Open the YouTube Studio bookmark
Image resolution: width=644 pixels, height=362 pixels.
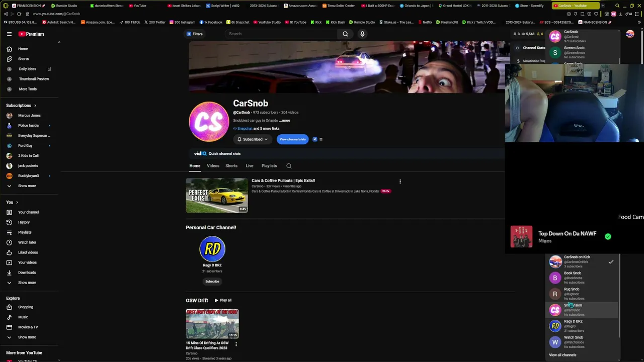click(x=267, y=22)
